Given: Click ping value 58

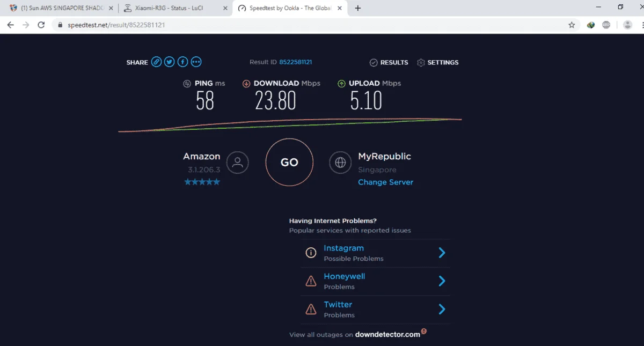Looking at the screenshot, I should [205, 100].
